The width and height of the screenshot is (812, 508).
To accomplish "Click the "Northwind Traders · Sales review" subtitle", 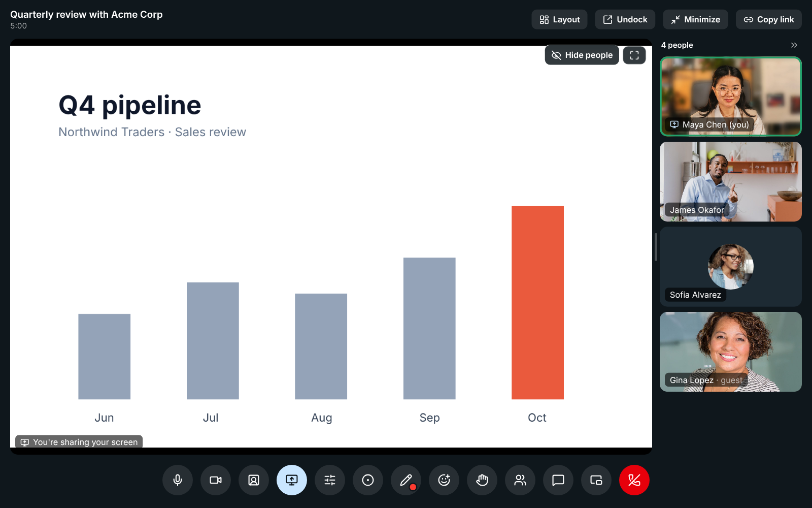I will [x=152, y=132].
